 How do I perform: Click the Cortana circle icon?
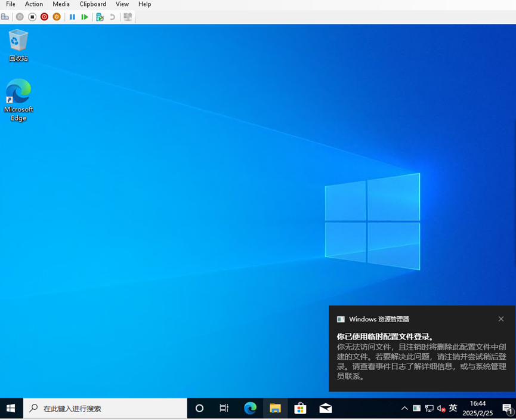199,409
